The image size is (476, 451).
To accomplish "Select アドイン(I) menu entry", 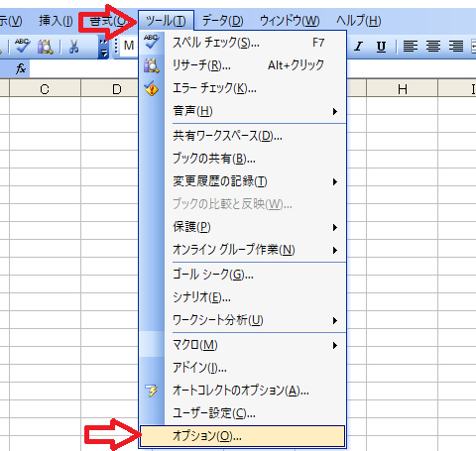I will point(243,368).
